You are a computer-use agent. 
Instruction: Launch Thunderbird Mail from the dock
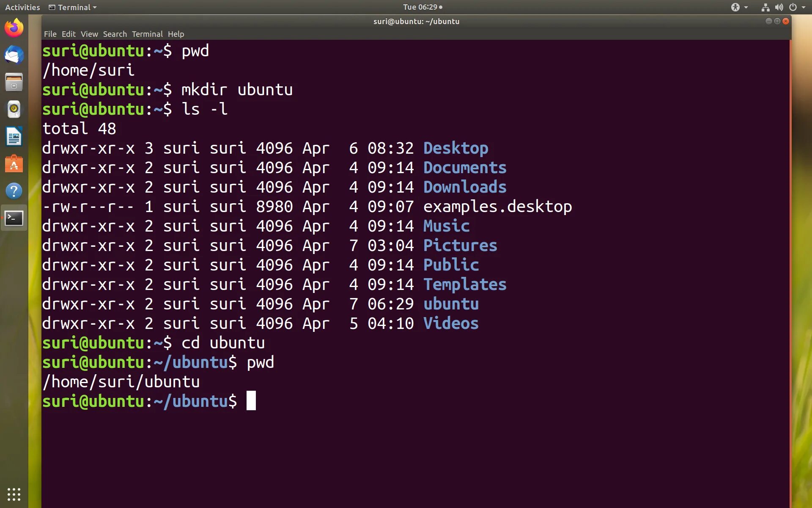click(14, 55)
